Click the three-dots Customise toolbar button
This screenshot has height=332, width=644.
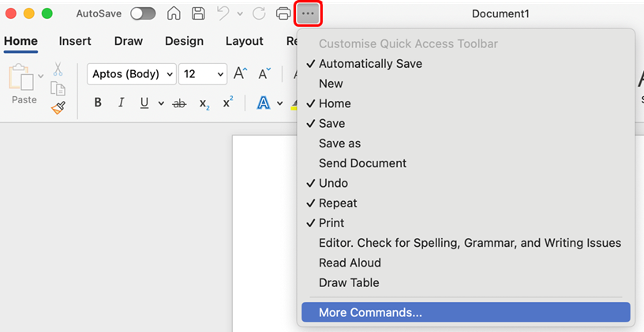tap(308, 13)
